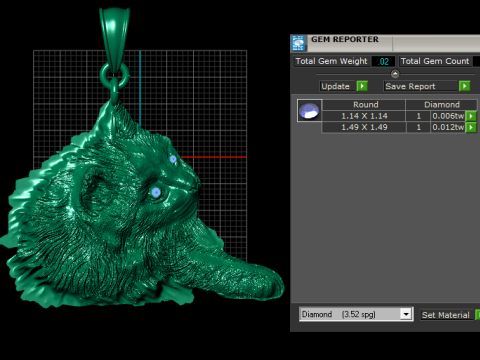This screenshot has width=480, height=360.
Task: Click the Diamond column header
Action: pos(442,105)
